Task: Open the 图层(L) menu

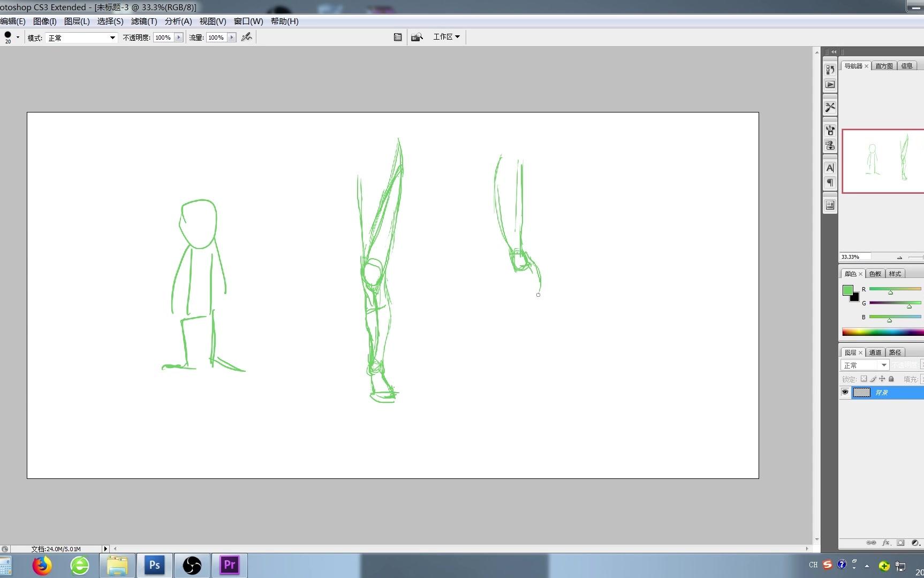Action: tap(77, 21)
